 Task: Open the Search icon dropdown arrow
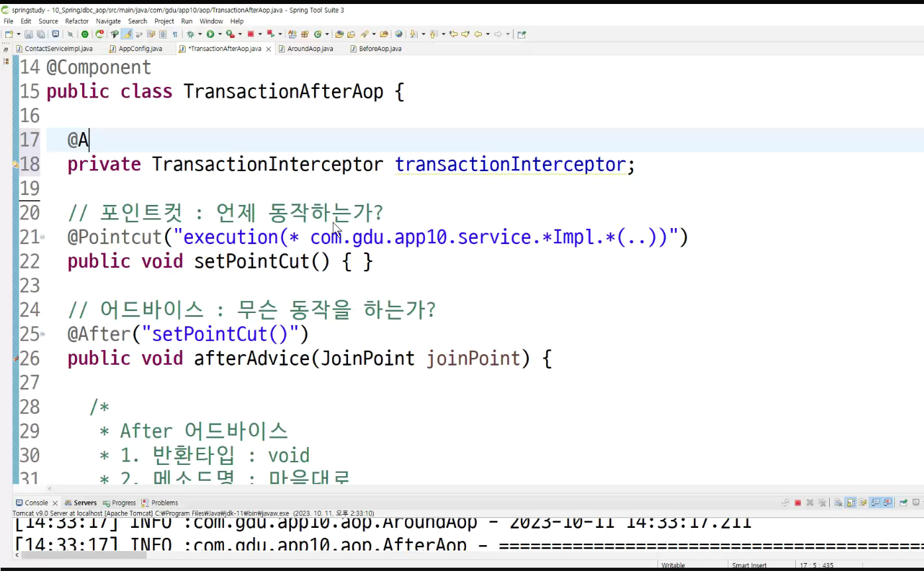[x=374, y=34]
